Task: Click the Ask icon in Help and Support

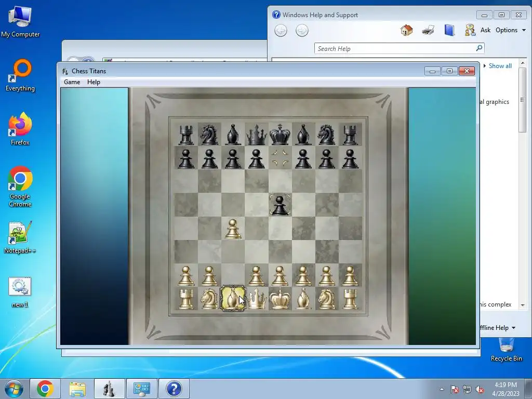Action: pyautogui.click(x=470, y=30)
